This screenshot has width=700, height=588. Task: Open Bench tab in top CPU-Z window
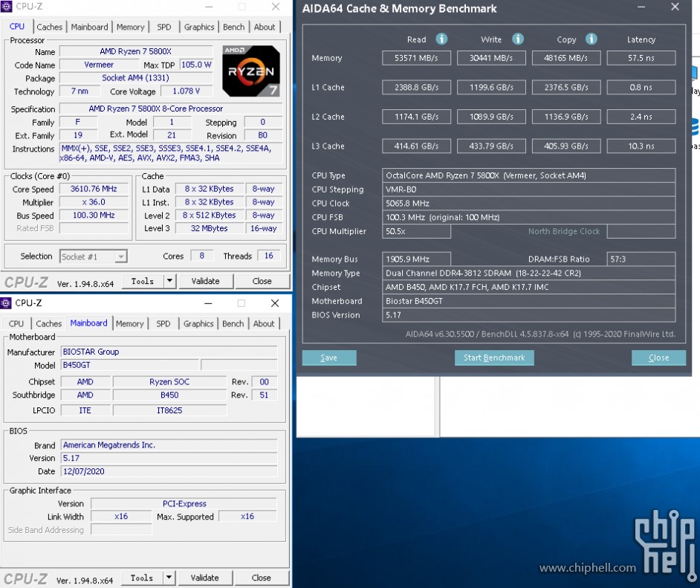pos(233,27)
